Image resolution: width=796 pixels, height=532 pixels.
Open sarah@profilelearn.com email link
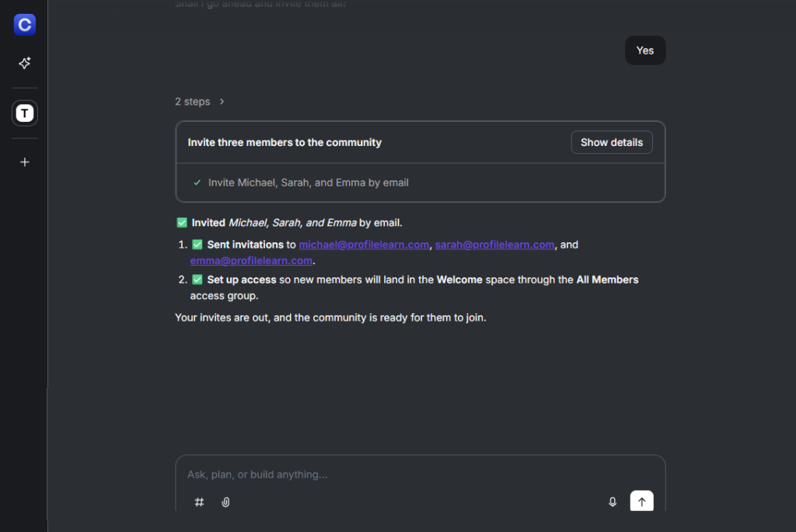(494, 245)
